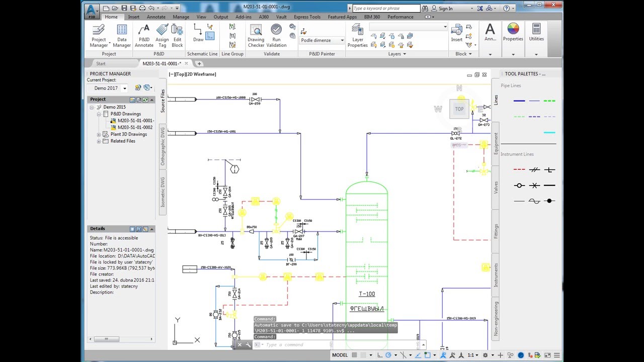This screenshot has height=362, width=644.
Task: Click the Insert block tool
Action: click(457, 33)
